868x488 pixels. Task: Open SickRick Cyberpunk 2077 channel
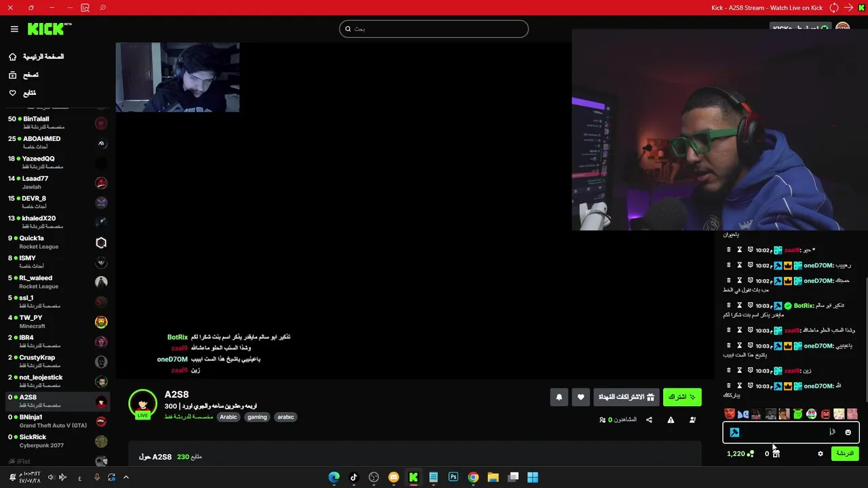click(x=57, y=441)
